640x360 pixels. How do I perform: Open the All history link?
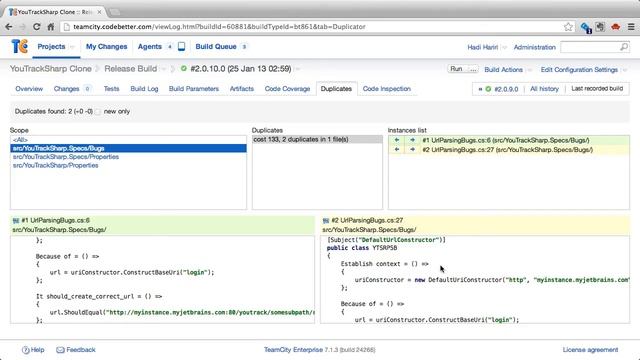tap(544, 89)
